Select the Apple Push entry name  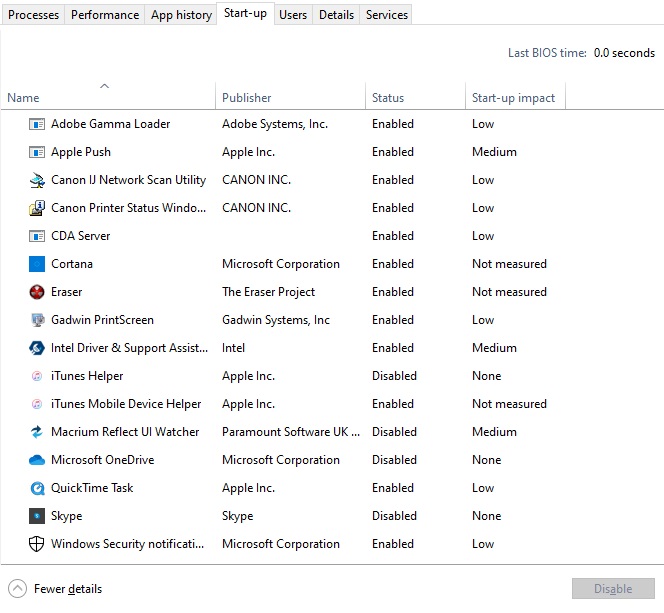pos(81,152)
